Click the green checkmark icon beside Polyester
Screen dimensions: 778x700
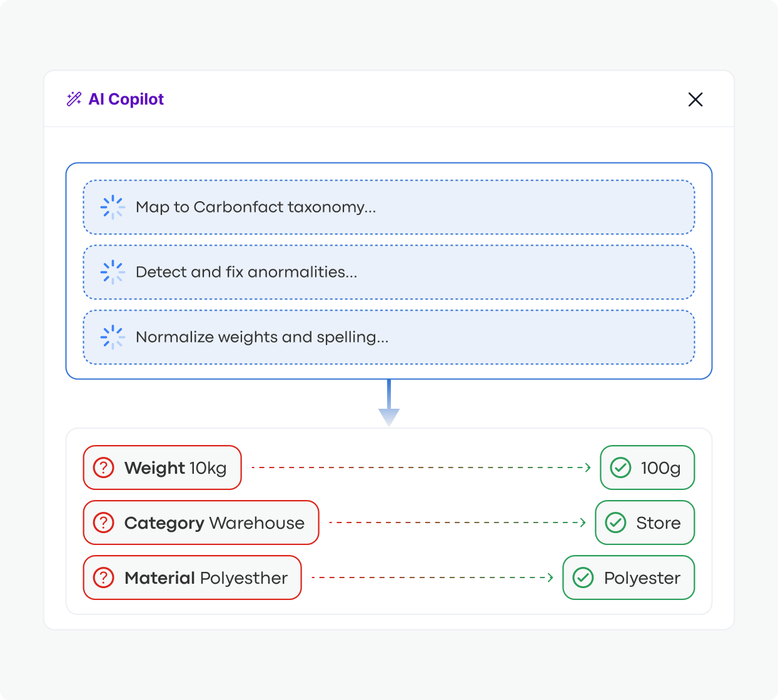click(x=583, y=577)
